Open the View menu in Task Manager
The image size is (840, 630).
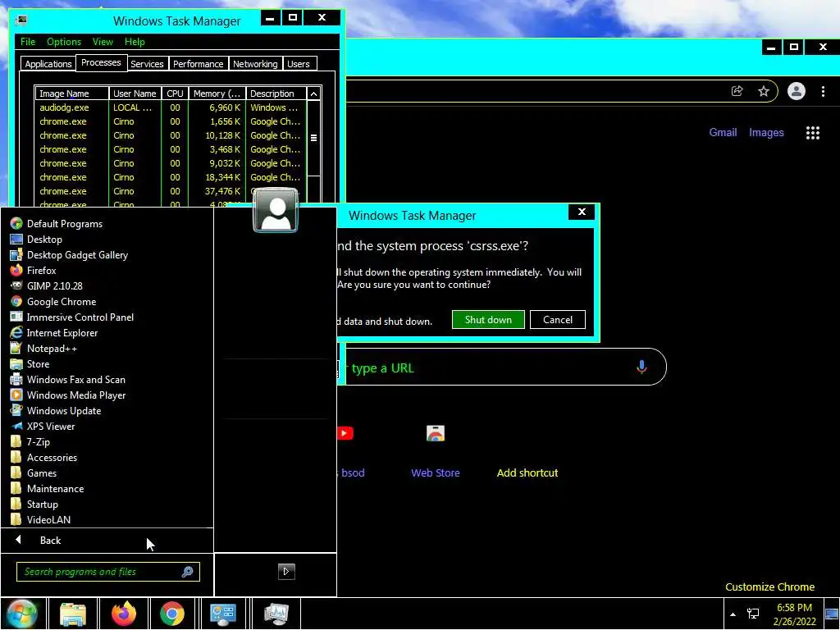click(x=103, y=42)
